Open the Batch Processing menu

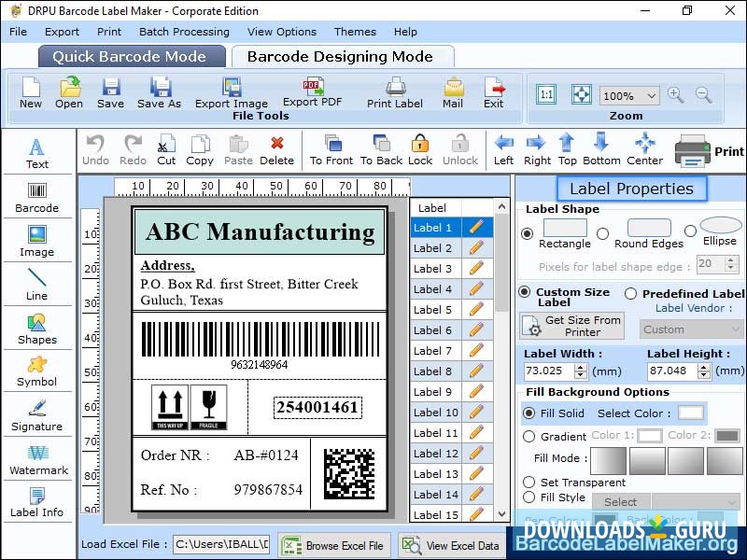point(184,32)
